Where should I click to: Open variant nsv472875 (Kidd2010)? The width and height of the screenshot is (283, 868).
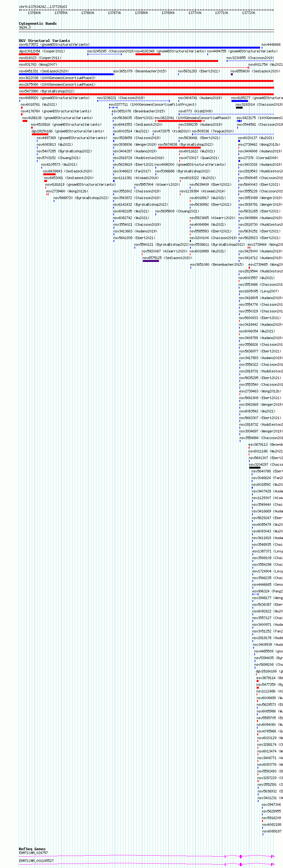point(172,131)
